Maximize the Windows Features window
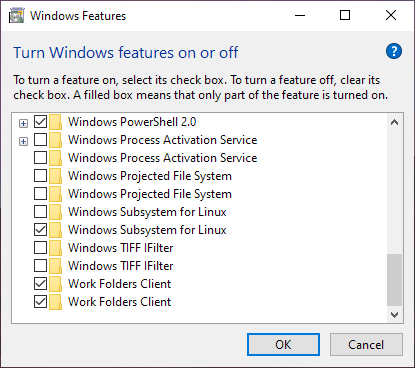 pos(345,15)
